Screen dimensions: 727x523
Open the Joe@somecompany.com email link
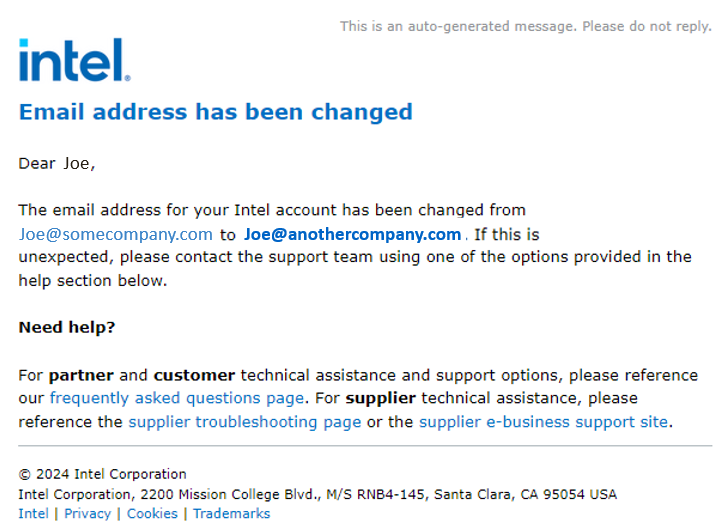pyautogui.click(x=115, y=235)
